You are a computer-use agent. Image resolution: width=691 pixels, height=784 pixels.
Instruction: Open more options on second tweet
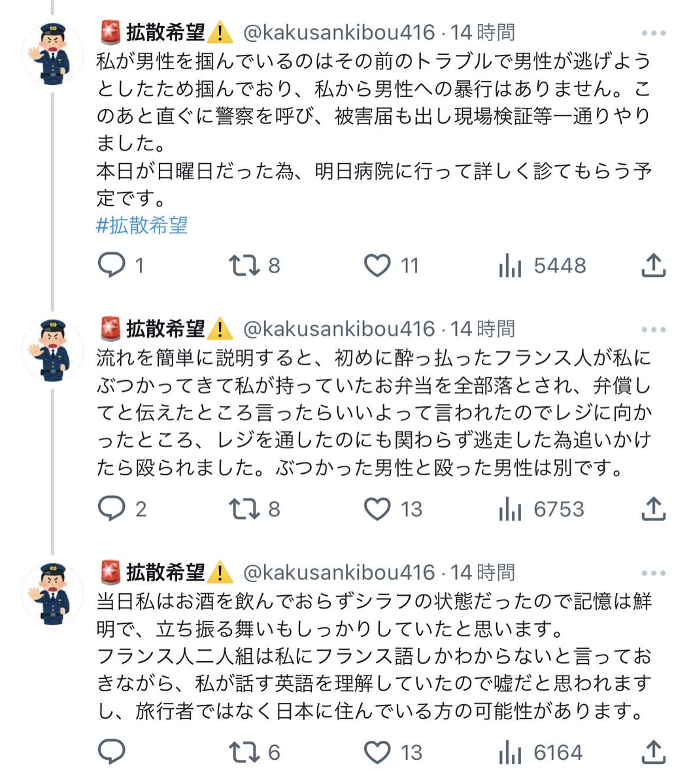pyautogui.click(x=653, y=329)
